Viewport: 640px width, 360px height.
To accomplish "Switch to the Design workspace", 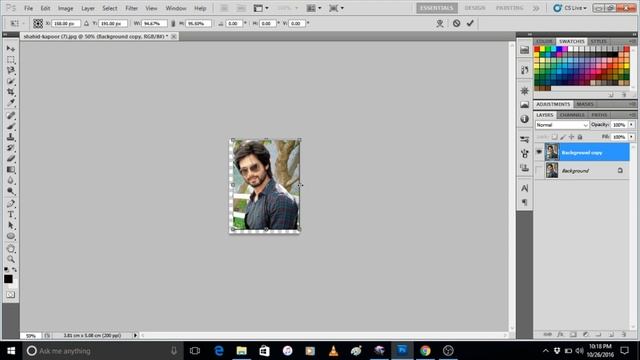I will pyautogui.click(x=475, y=8).
